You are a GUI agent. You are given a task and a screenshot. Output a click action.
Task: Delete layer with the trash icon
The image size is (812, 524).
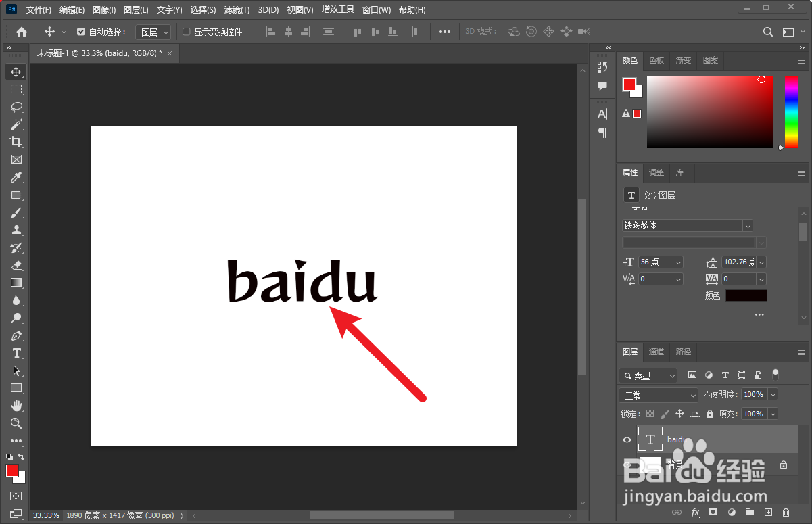[x=786, y=513]
